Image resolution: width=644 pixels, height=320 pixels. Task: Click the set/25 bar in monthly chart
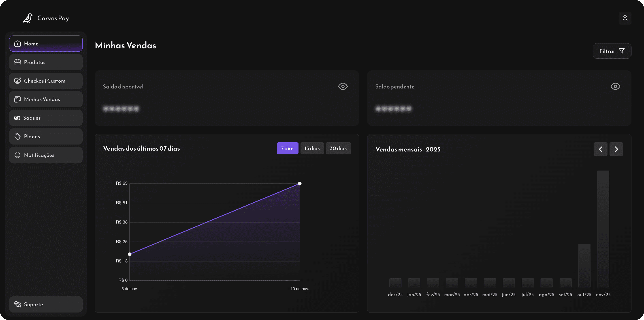(565, 283)
